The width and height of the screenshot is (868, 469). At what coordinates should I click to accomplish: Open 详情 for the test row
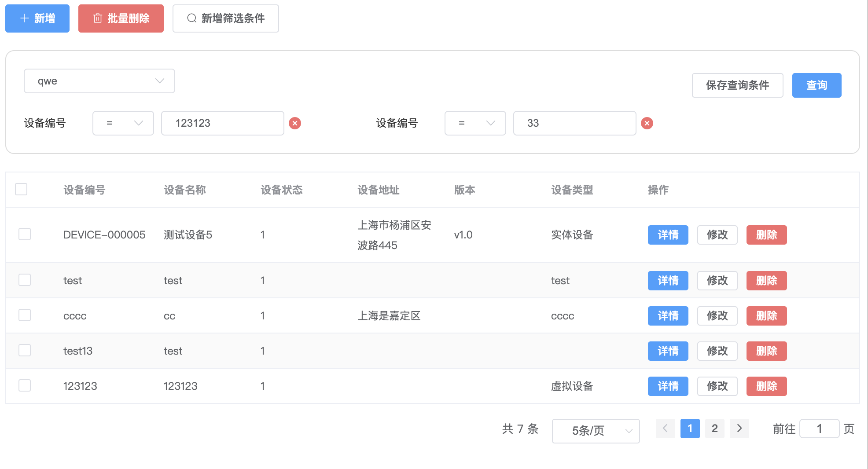[x=668, y=281]
